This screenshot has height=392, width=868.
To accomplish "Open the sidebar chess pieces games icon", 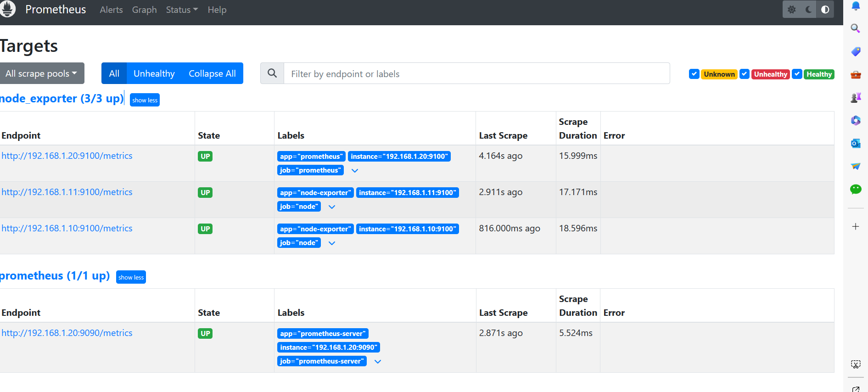I will tap(856, 97).
